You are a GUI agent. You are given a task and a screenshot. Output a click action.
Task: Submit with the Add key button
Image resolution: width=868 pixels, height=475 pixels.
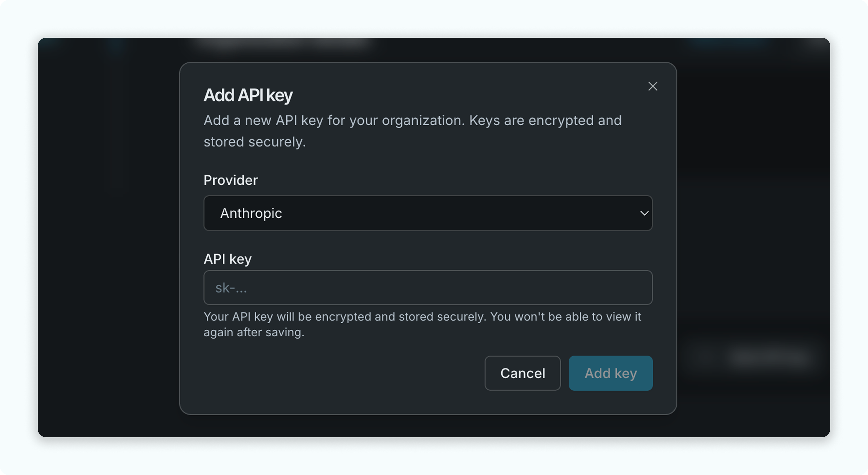(x=611, y=373)
